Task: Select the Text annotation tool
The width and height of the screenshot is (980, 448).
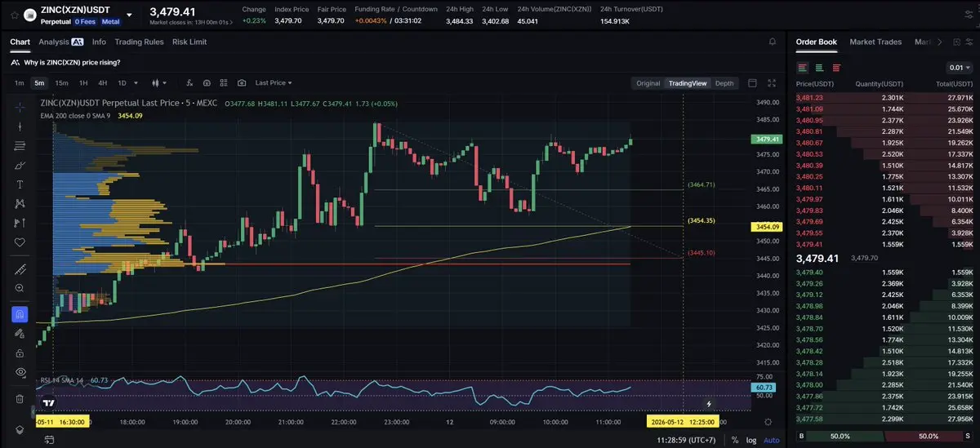Action: point(20,184)
